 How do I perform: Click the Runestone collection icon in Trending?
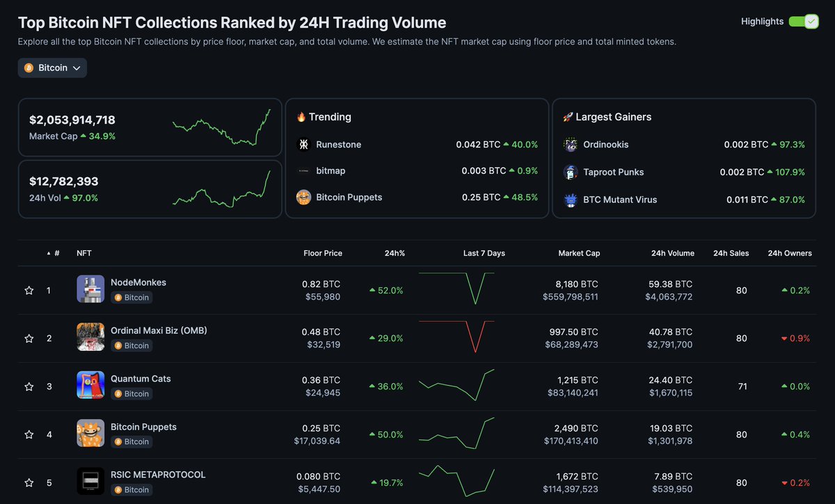point(303,144)
